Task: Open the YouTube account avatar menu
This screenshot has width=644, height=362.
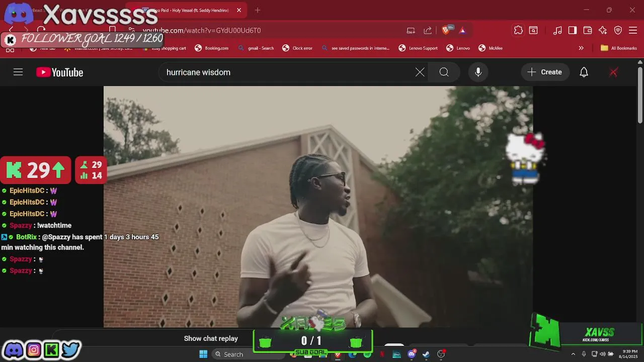Action: click(x=613, y=72)
